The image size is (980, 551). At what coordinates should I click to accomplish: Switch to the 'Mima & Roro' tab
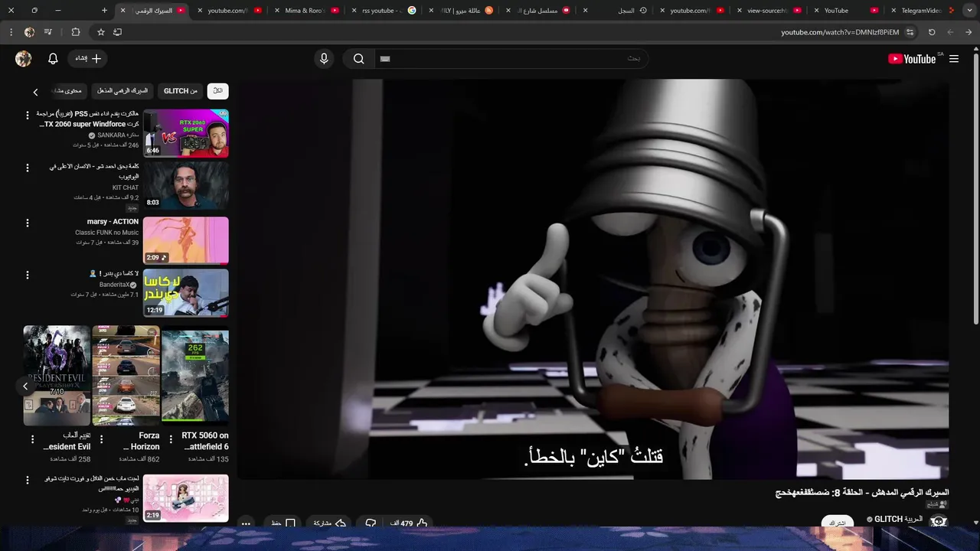(x=305, y=11)
